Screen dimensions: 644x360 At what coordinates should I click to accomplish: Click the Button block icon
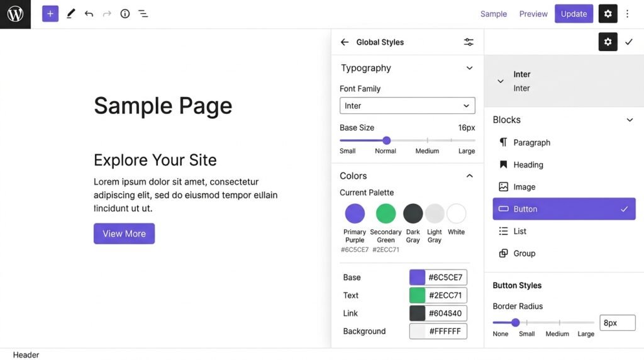click(503, 209)
